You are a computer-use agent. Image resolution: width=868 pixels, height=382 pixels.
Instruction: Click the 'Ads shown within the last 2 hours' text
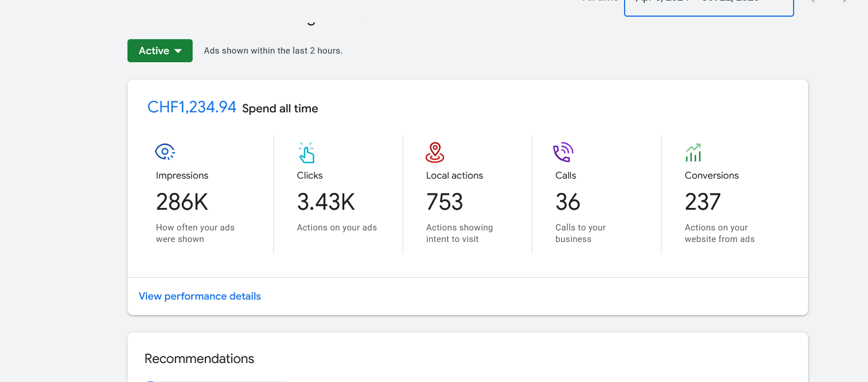(x=273, y=51)
